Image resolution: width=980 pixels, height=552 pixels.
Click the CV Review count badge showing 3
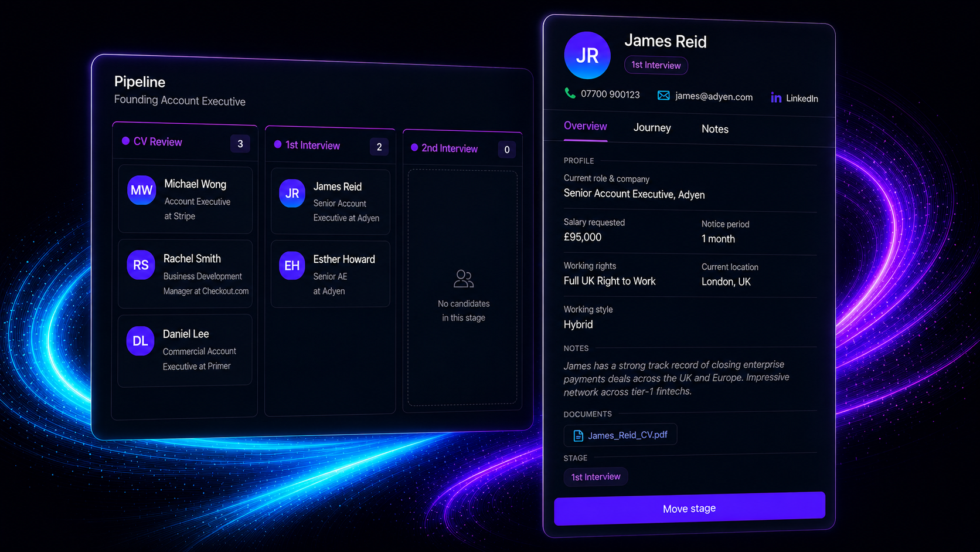click(240, 144)
